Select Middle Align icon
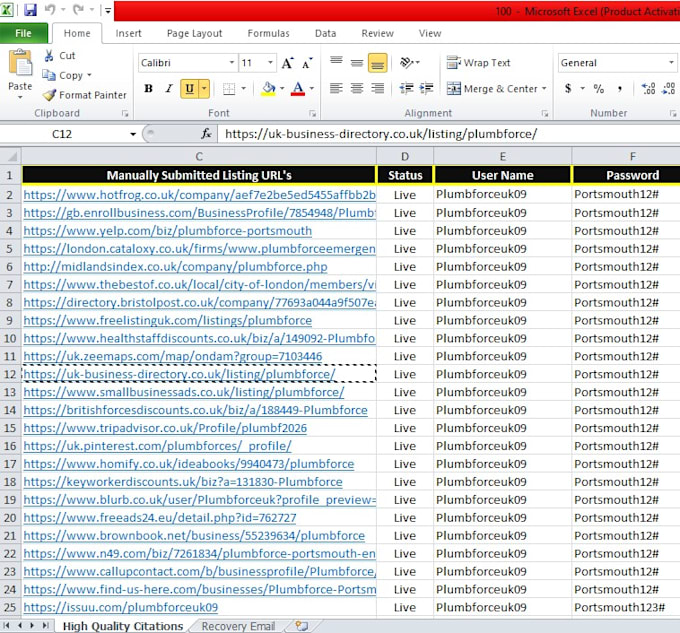The height and width of the screenshot is (633, 680). pyautogui.click(x=357, y=62)
